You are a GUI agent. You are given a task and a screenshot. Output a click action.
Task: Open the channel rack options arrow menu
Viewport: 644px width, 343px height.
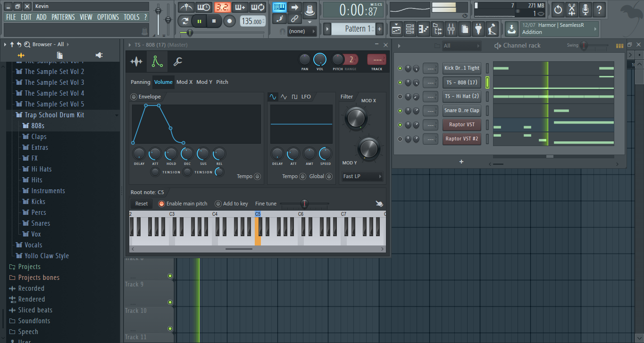click(x=399, y=46)
